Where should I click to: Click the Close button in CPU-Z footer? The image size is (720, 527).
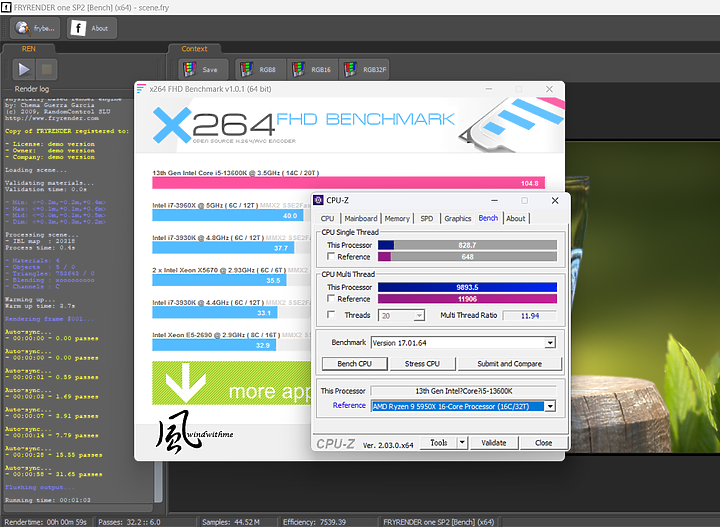tap(543, 443)
